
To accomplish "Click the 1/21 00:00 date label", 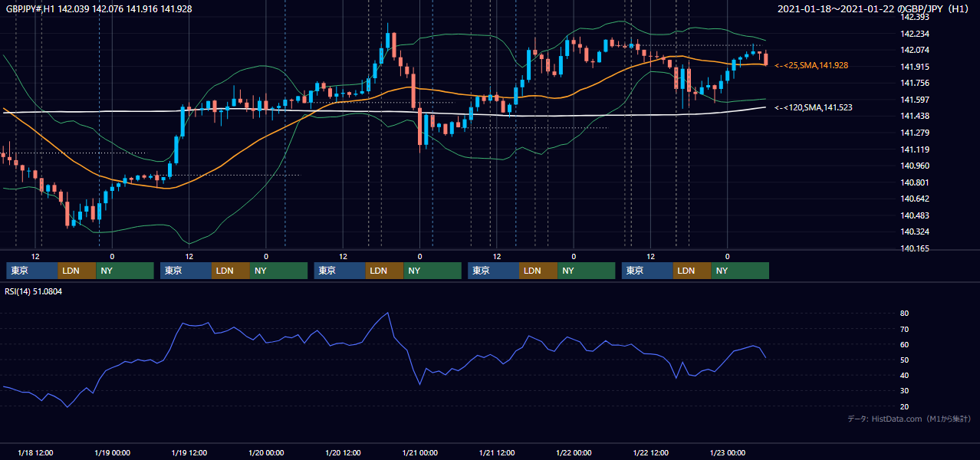I will (x=419, y=452).
